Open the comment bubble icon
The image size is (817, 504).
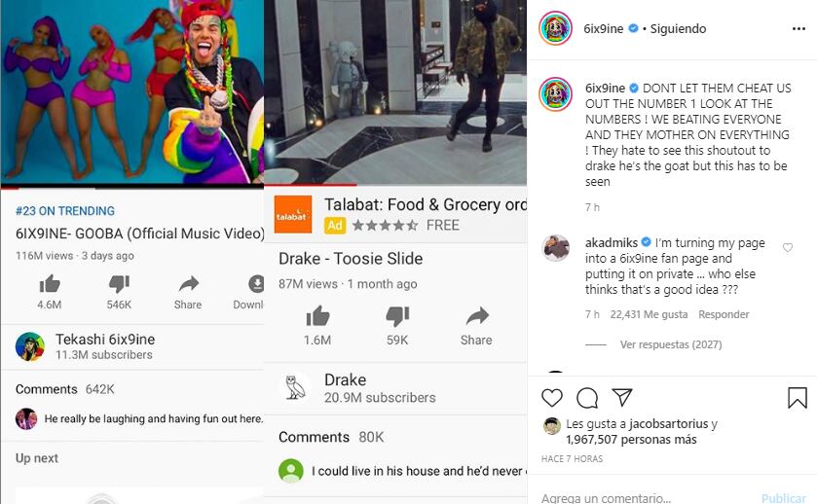(587, 398)
